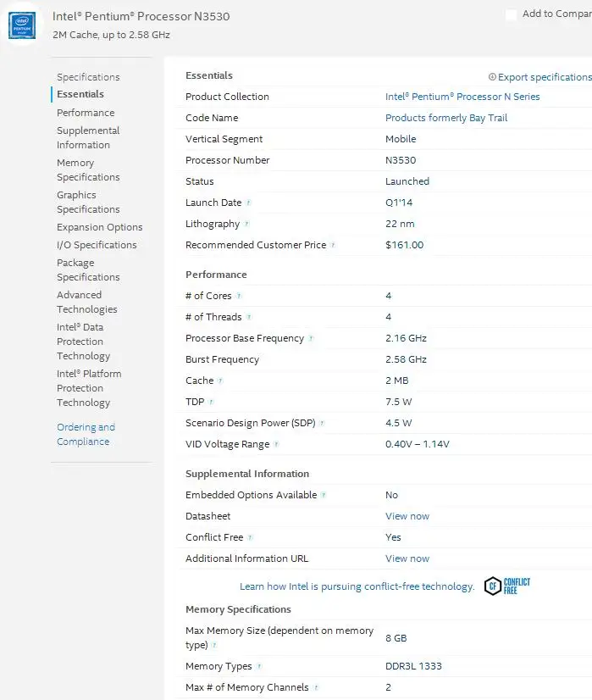This screenshot has height=700, width=592.
Task: Click the Launched status value
Action: (407, 181)
